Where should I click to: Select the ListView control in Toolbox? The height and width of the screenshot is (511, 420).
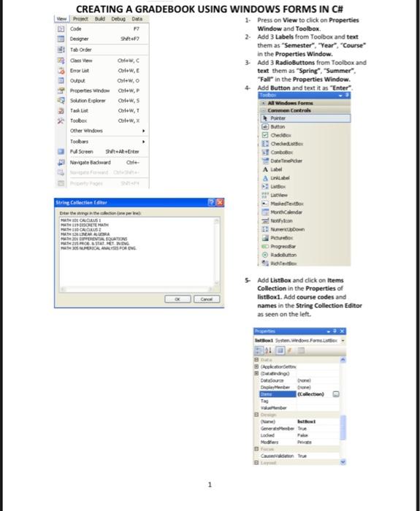point(305,195)
